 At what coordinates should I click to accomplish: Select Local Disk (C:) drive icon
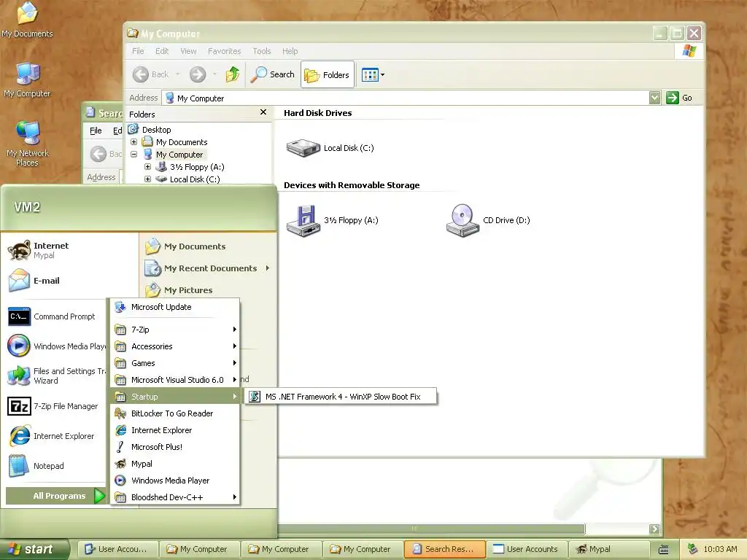(330, 148)
